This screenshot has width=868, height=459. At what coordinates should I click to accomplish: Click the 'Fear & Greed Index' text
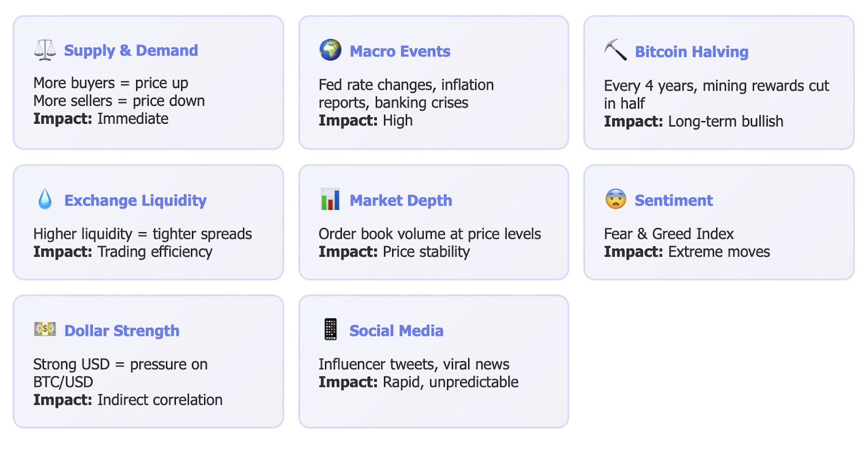coord(668,234)
